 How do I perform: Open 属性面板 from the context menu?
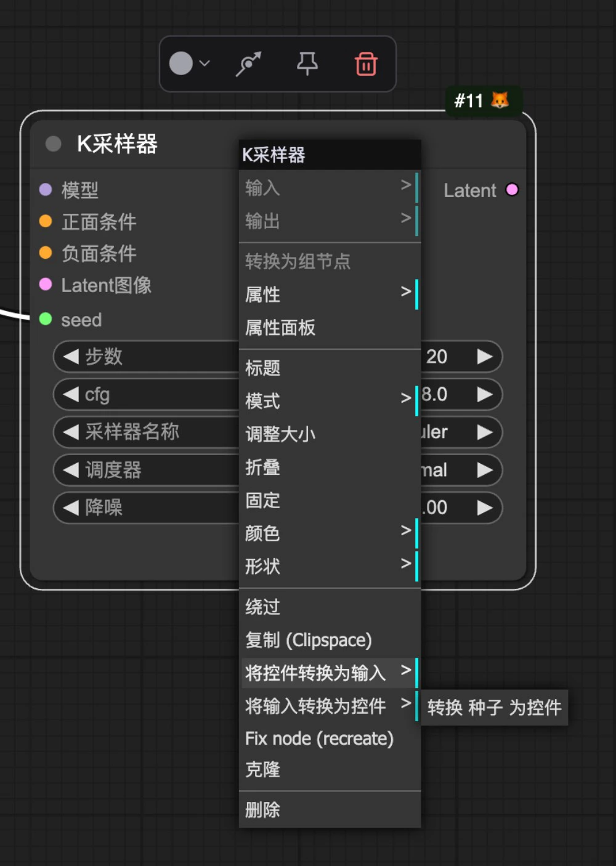[279, 328]
